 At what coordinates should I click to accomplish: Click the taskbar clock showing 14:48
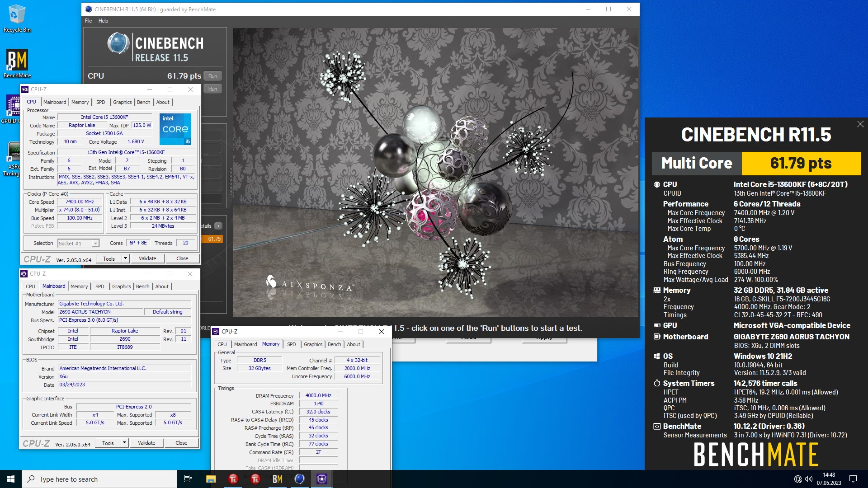[829, 479]
